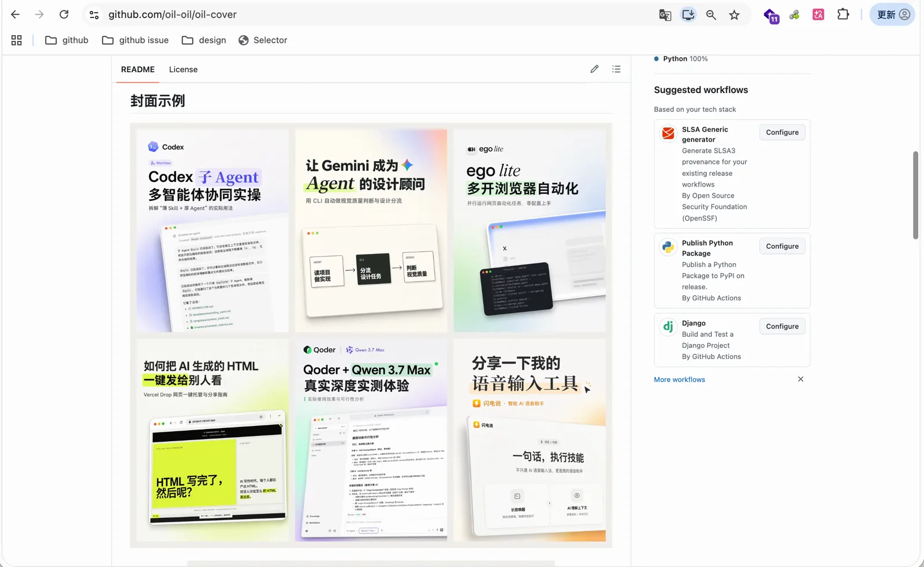Viewport: 924px width, 567px height.
Task: Open the pink translate extension icon
Action: click(818, 15)
